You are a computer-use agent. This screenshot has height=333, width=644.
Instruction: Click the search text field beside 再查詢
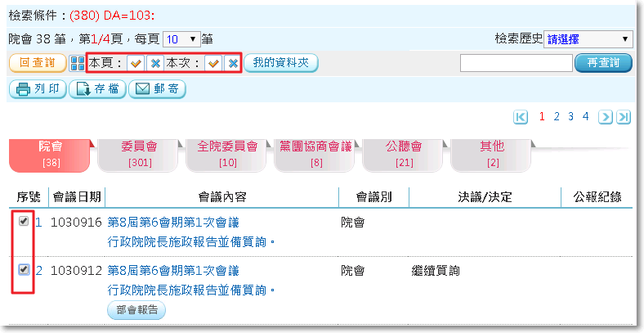pos(516,63)
